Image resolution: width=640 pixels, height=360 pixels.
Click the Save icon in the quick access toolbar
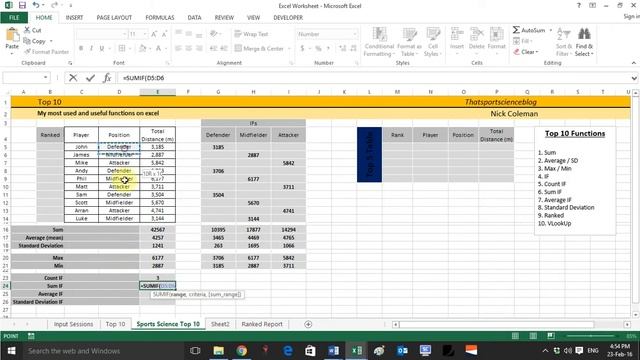(x=22, y=5)
